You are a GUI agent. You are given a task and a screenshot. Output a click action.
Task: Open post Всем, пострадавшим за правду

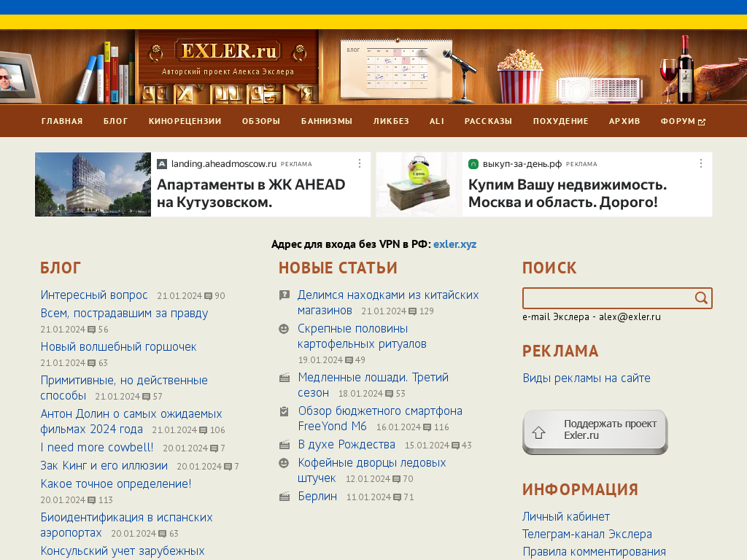point(124,314)
